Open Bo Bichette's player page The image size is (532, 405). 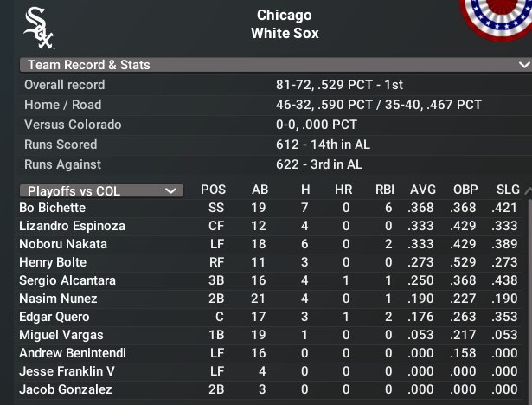pos(52,208)
